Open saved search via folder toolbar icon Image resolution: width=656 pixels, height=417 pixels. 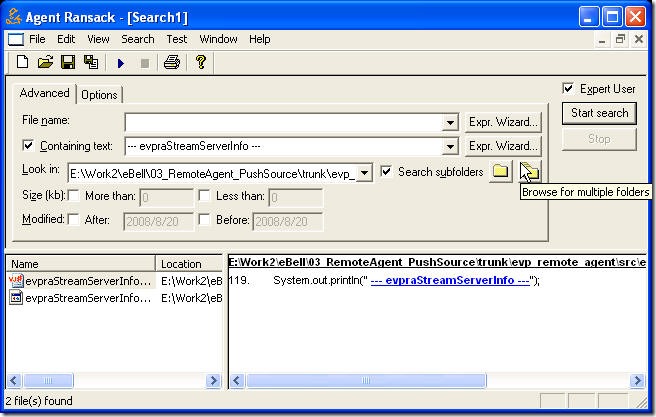[45, 62]
